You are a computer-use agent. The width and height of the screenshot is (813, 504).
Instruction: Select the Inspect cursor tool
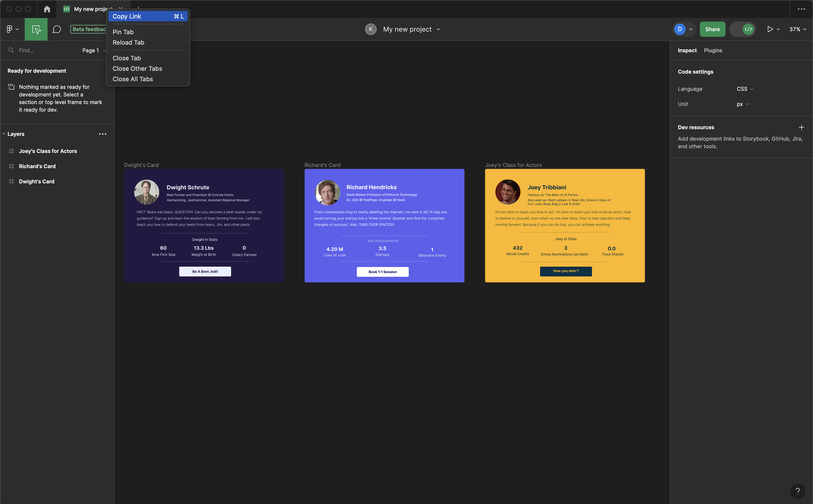click(36, 29)
